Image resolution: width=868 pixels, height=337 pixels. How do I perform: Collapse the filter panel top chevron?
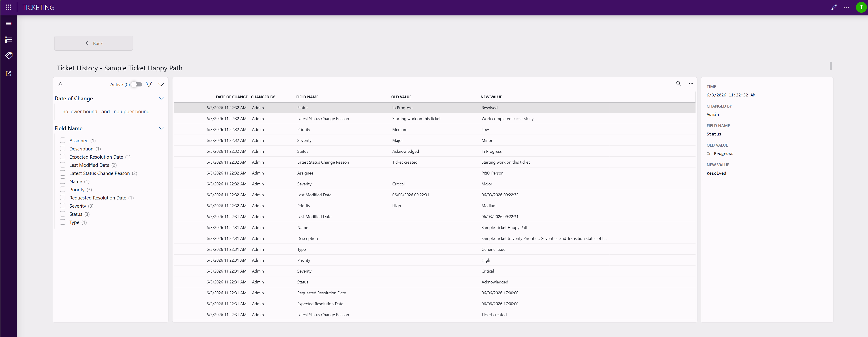point(161,84)
